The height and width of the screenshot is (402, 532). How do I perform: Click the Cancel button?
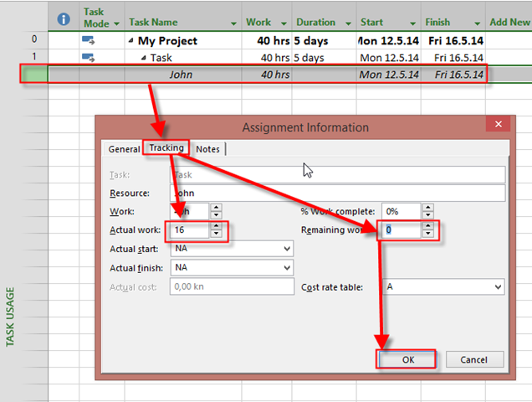[473, 359]
